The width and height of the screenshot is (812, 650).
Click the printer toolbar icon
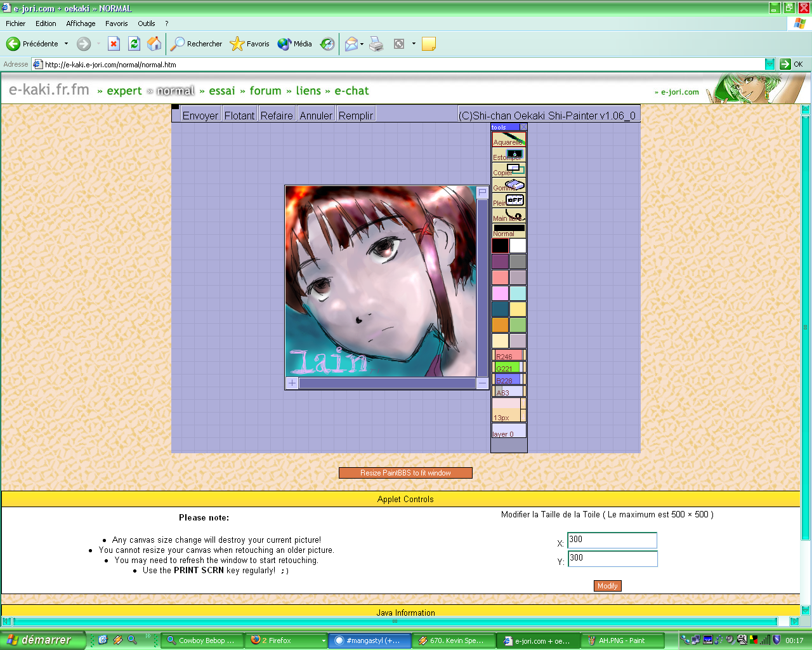tap(377, 44)
